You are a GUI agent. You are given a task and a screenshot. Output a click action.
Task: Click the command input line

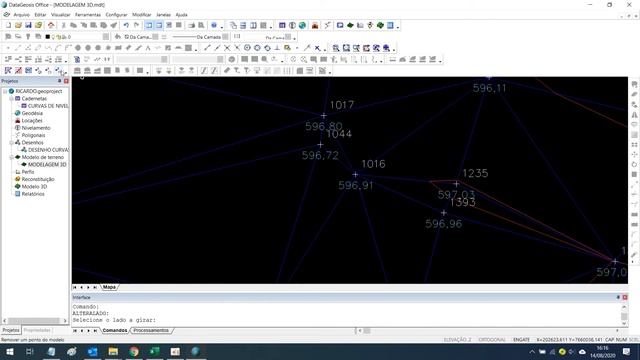[x=346, y=320]
